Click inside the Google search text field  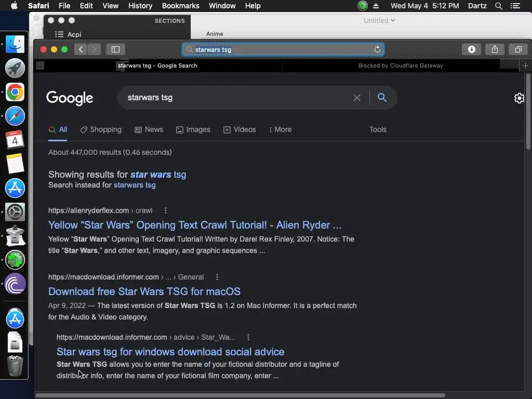(237, 98)
